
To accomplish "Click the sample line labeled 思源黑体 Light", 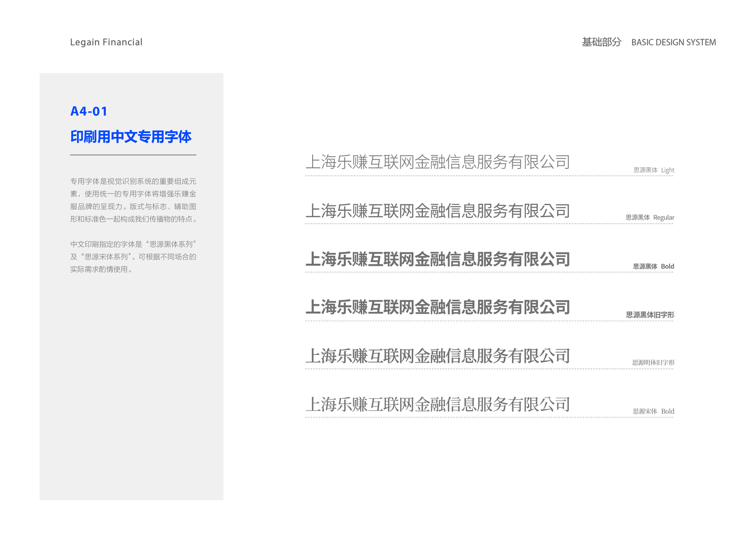I will pyautogui.click(x=437, y=162).
